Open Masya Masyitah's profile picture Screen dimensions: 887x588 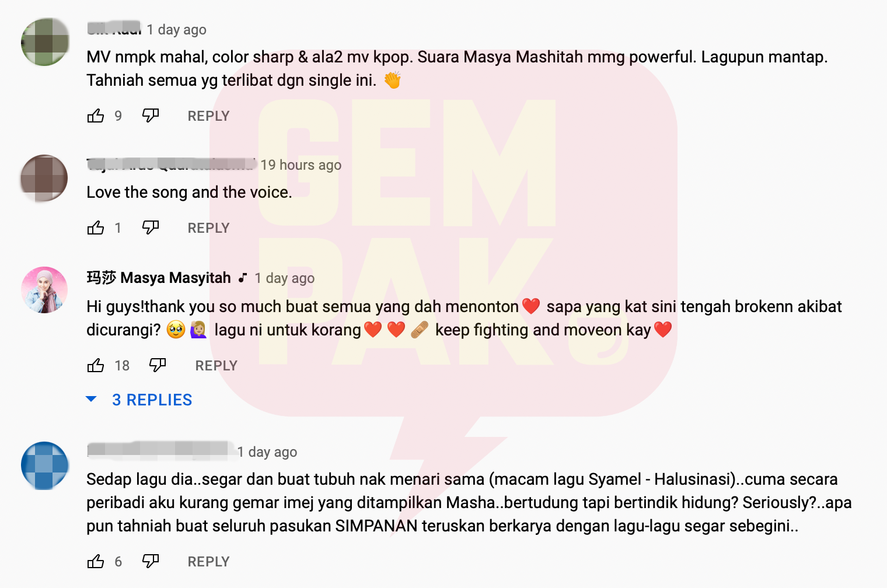[x=45, y=290]
